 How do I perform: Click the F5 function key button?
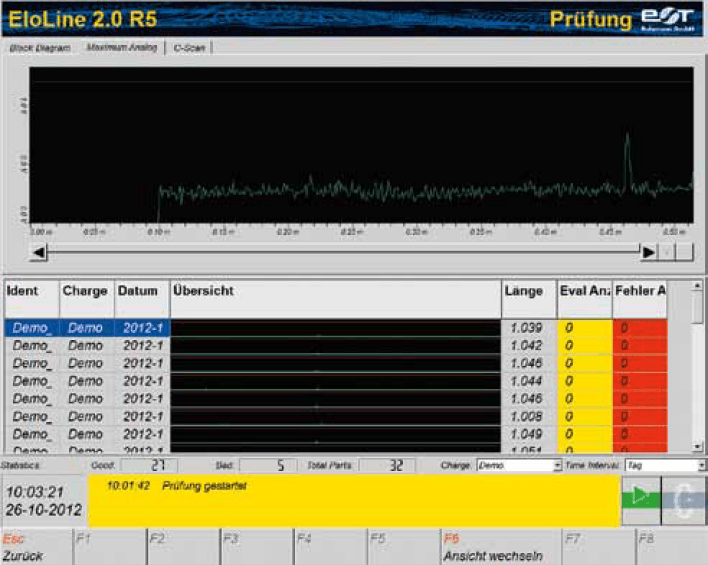tap(404, 547)
